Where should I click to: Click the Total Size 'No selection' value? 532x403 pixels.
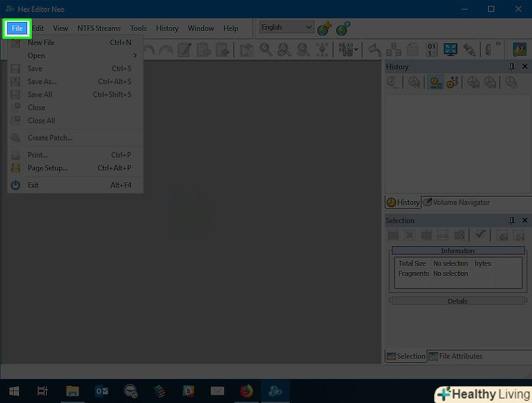tap(450, 263)
